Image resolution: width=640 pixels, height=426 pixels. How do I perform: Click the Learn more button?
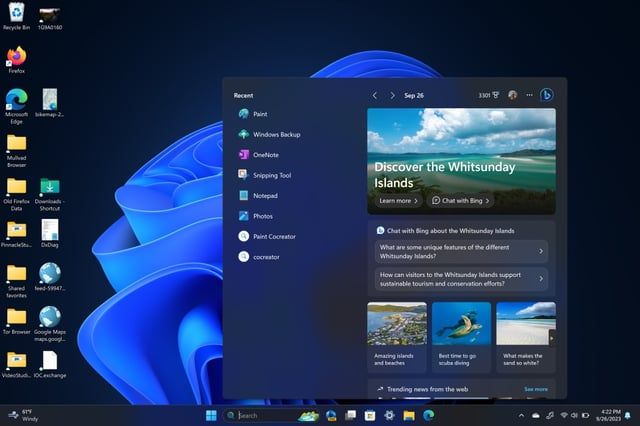[397, 201]
